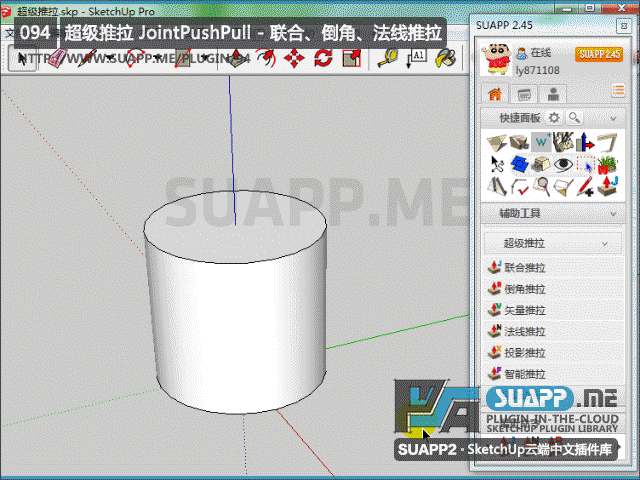Viewport: 640px width, 480px height.
Task: Click the red pencil plus icon
Action: (585, 187)
